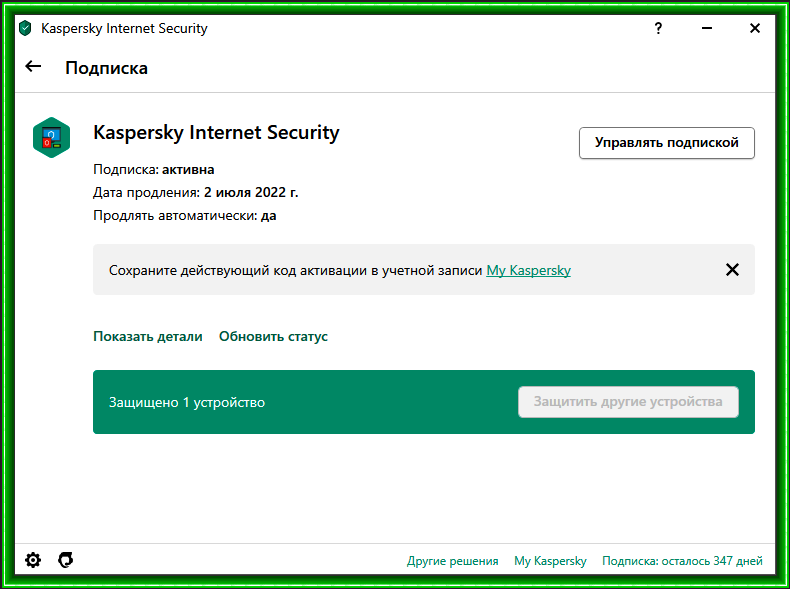Click the Управлять подпиской button
Screen dimensions: 790x589
pyautogui.click(x=667, y=143)
